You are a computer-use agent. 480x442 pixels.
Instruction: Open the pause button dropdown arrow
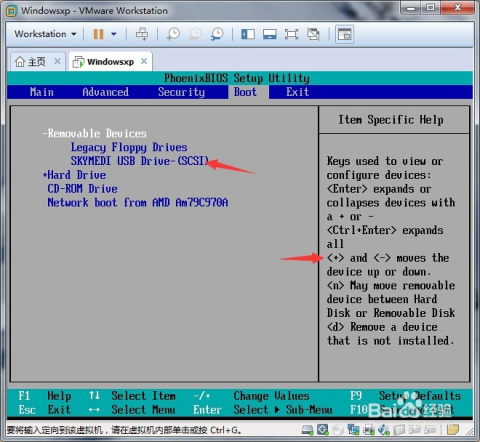coord(114,34)
